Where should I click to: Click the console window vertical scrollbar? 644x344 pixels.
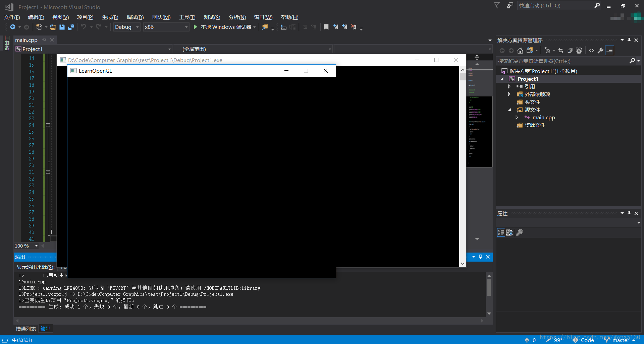(463, 166)
